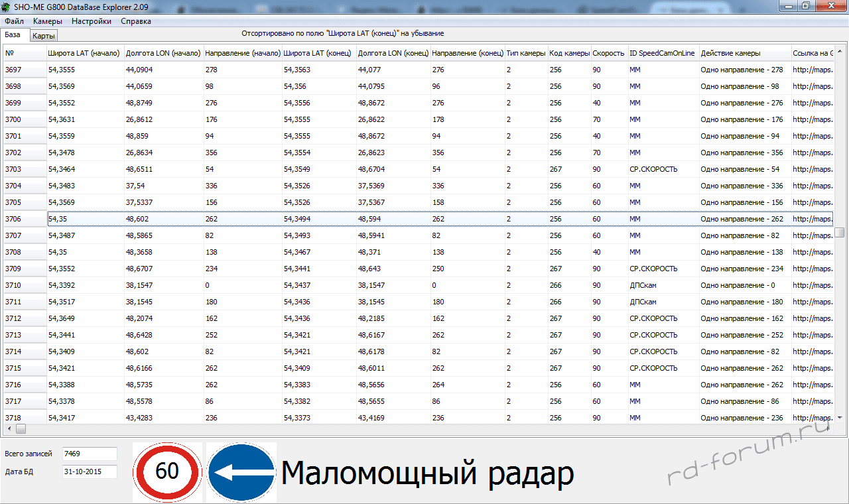This screenshot has height=504, width=849.
Task: Open the Камеры menu
Action: coord(48,21)
